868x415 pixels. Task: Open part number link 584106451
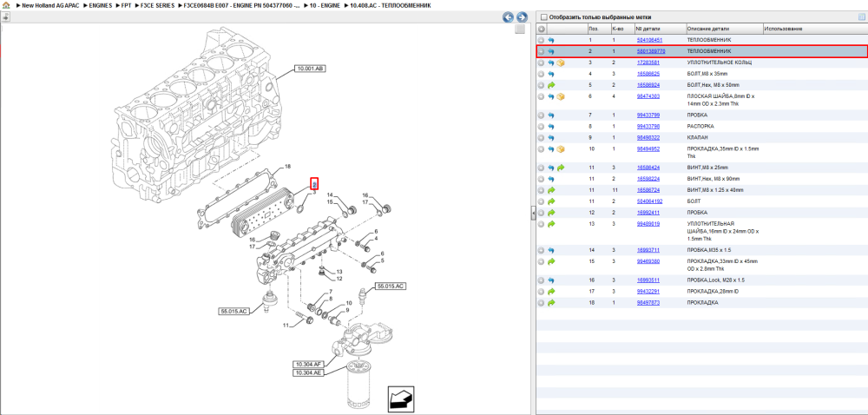649,41
